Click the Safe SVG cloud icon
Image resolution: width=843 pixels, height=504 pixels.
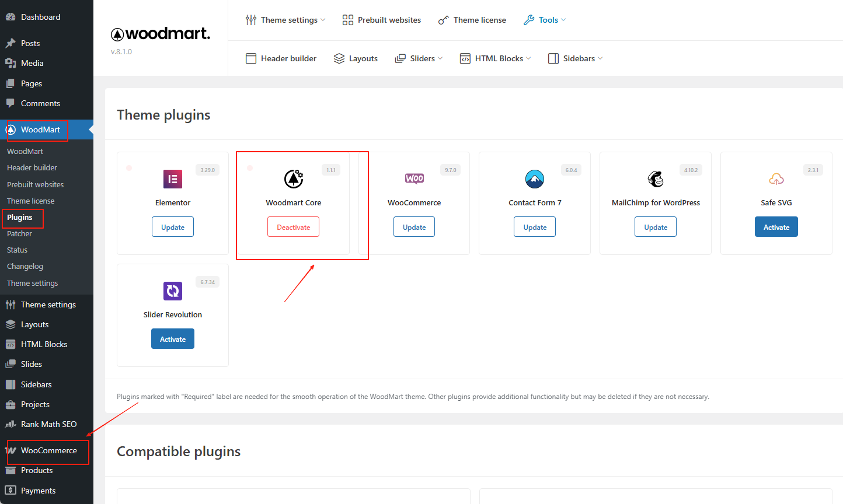[x=776, y=179]
